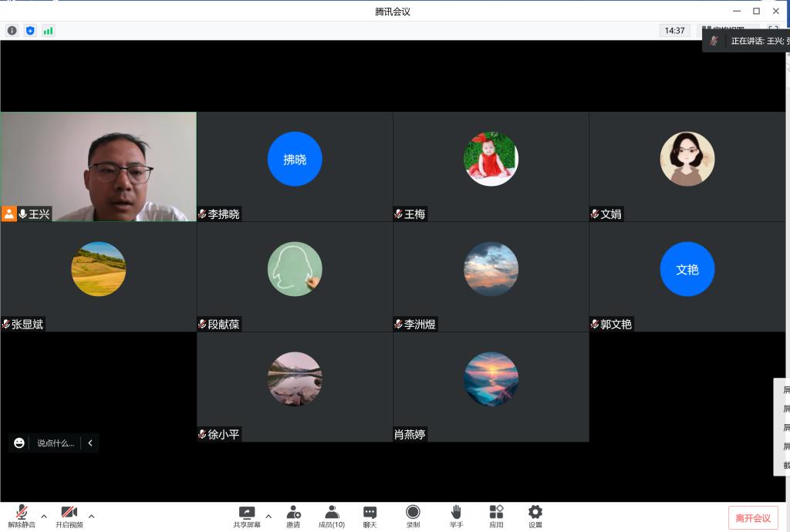Image resolution: width=790 pixels, height=532 pixels.
Task: Type in the say something chat box
Action: [x=56, y=443]
